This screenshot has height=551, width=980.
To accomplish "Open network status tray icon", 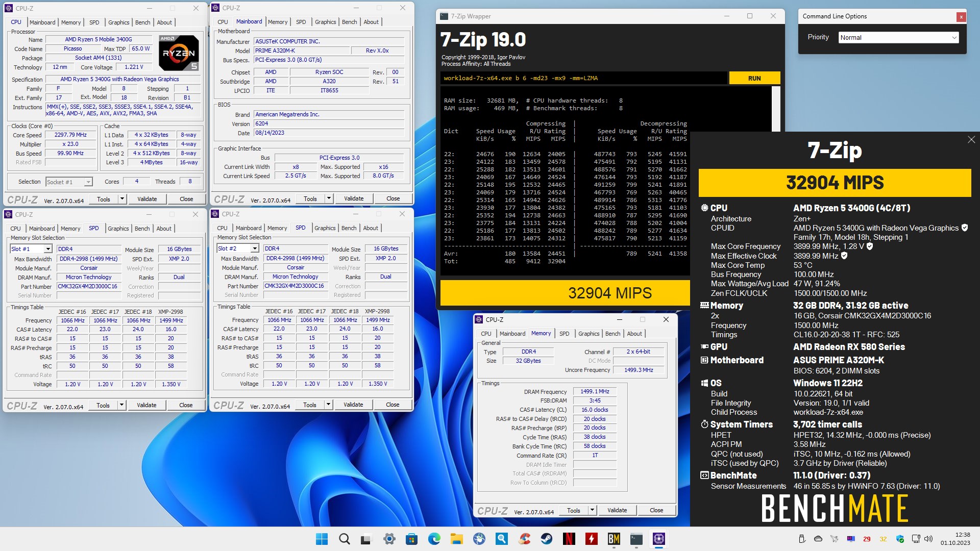I will click(916, 539).
